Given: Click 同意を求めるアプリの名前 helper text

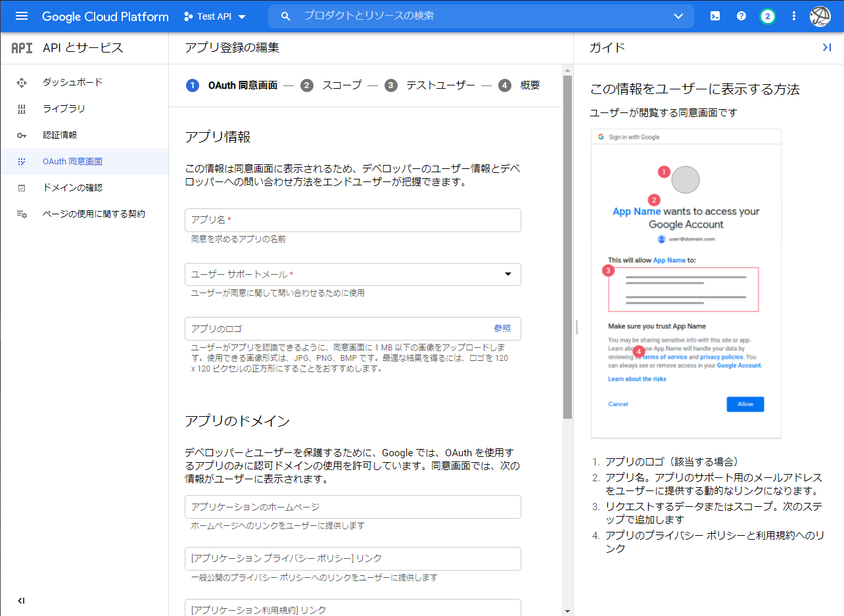Looking at the screenshot, I should pos(239,239).
